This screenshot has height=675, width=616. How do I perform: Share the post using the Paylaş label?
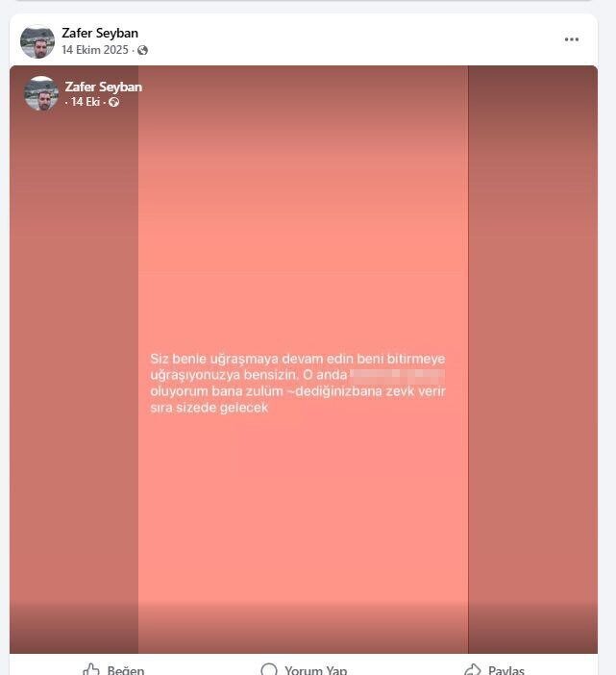506,670
